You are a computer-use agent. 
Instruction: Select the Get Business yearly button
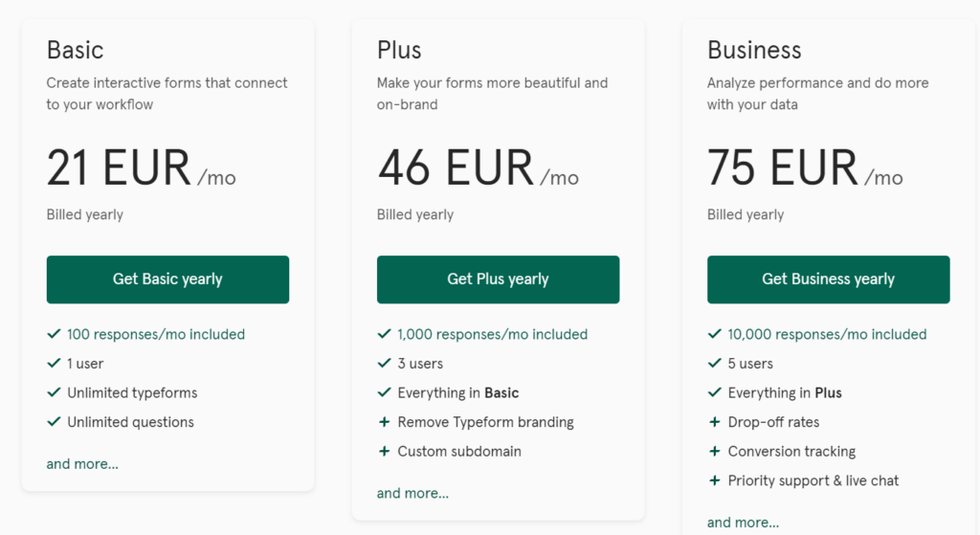point(828,279)
